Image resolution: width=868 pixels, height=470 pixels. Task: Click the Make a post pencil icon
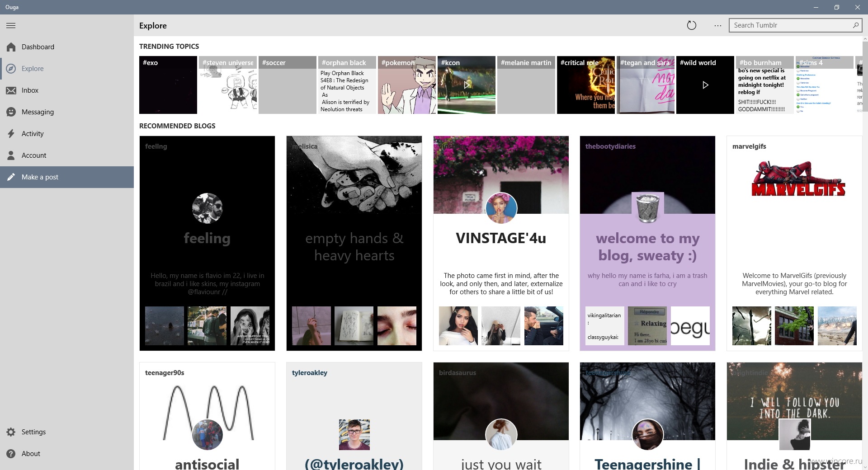tap(11, 177)
